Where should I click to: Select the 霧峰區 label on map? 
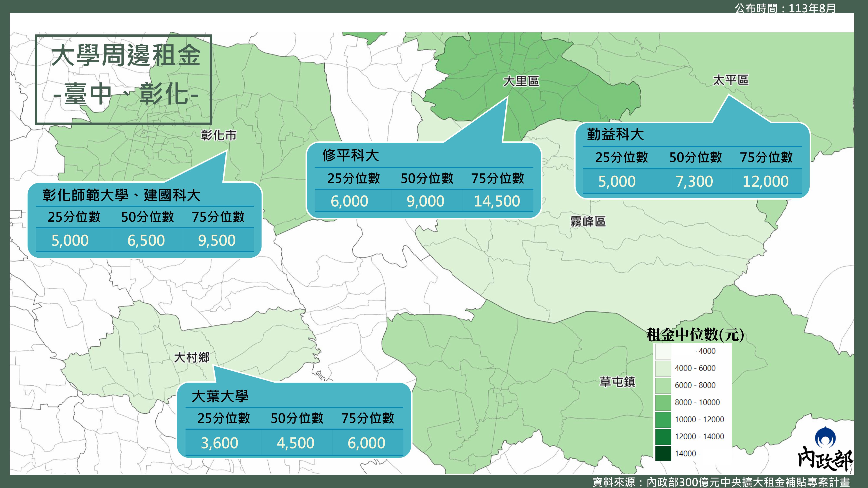point(588,221)
